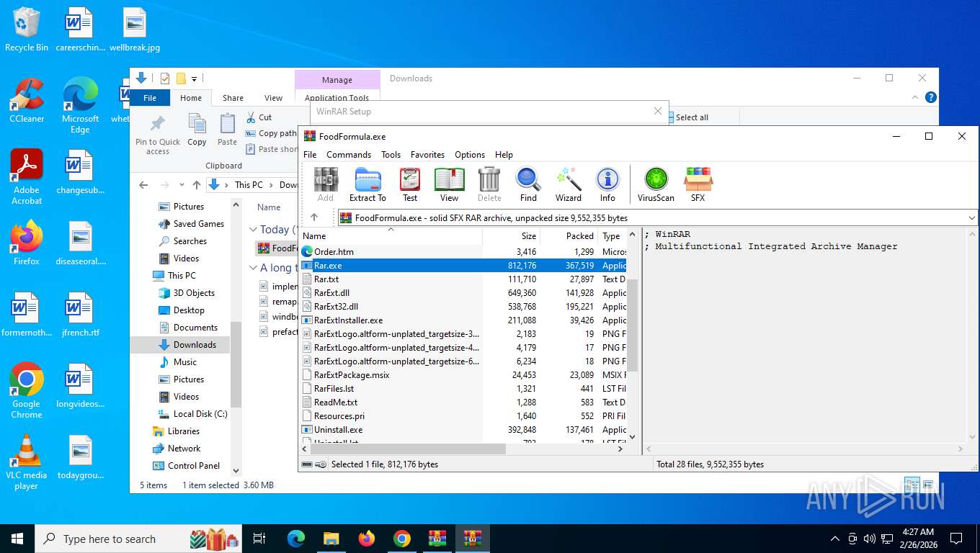The image size is (980, 553).
Task: Open the Options menu in WinRAR
Action: (470, 155)
